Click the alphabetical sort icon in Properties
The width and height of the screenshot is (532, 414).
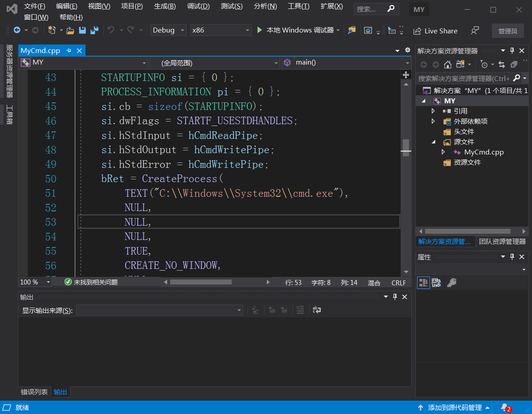[x=436, y=282]
